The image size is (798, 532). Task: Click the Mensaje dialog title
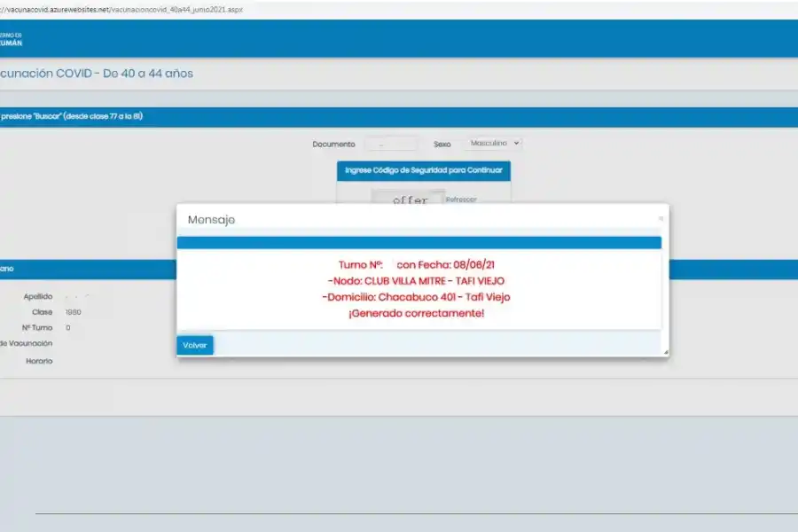(x=211, y=220)
